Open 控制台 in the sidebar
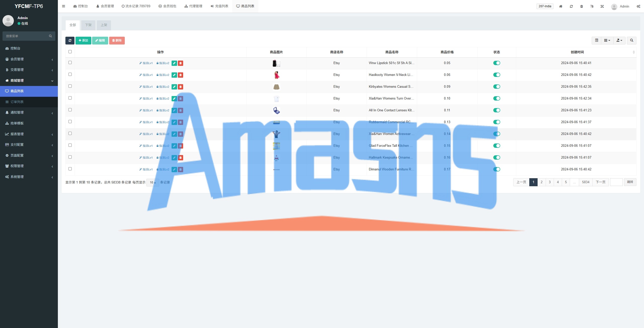This screenshot has height=328, width=644. 29,48
